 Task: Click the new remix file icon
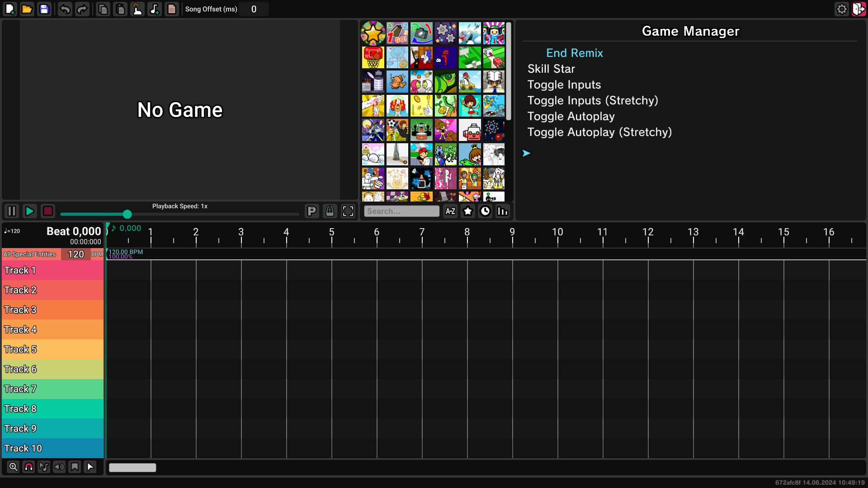(10, 9)
